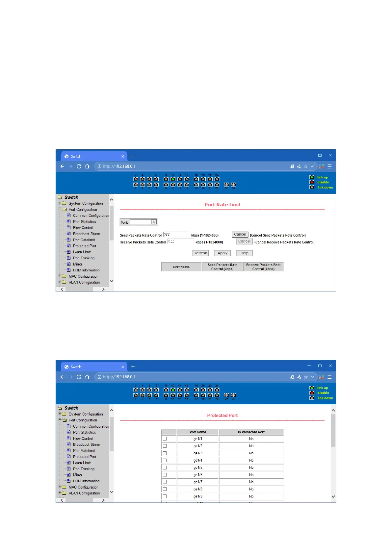
Task: Click green port 12 icon in Protected Port window
Action: 173,390
